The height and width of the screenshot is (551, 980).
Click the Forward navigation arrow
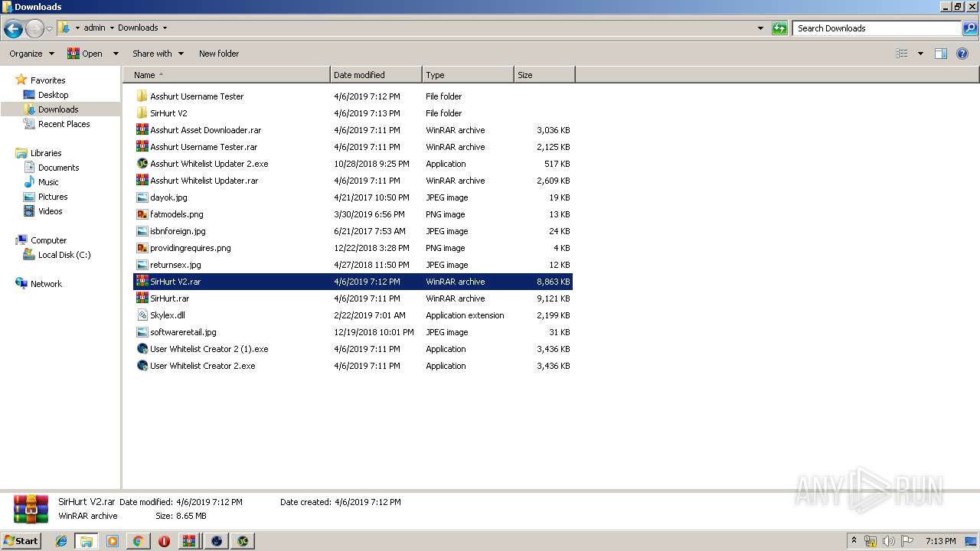[x=34, y=29]
